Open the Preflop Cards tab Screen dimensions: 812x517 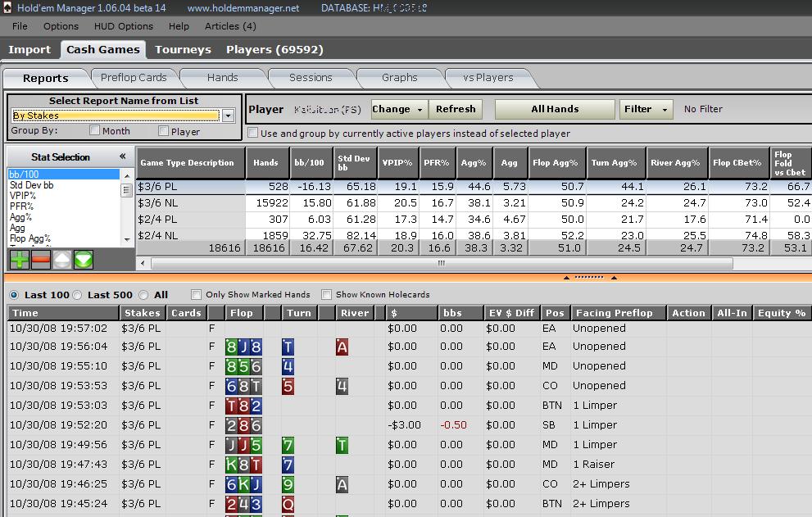(134, 78)
